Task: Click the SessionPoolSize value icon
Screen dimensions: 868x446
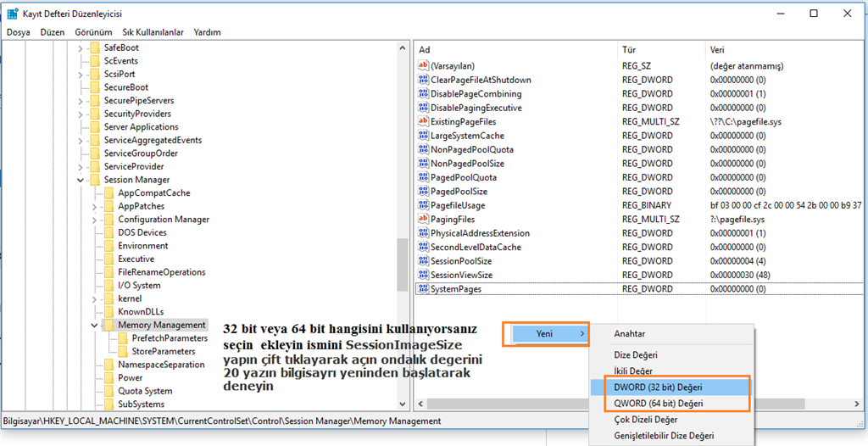Action: click(x=424, y=261)
